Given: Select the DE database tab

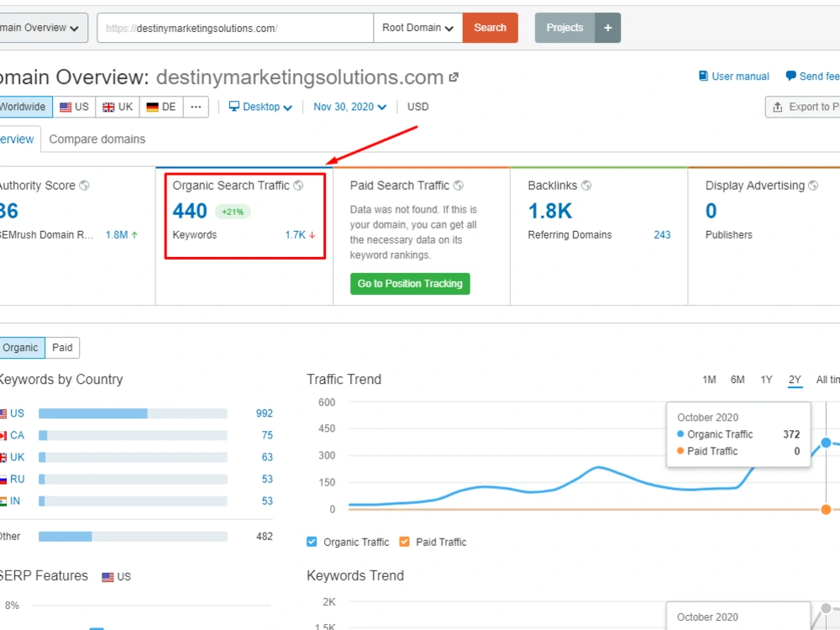Looking at the screenshot, I should pyautogui.click(x=161, y=107).
